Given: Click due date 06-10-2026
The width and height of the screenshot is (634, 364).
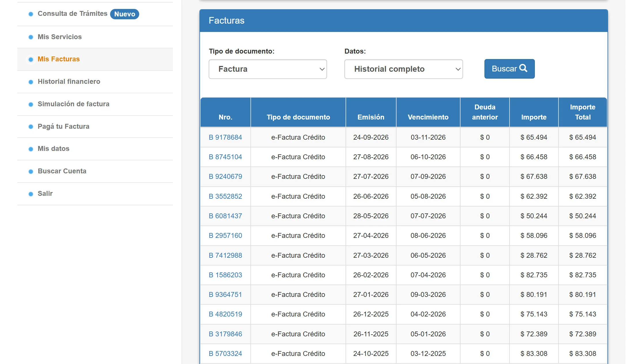Looking at the screenshot, I should point(428,157).
